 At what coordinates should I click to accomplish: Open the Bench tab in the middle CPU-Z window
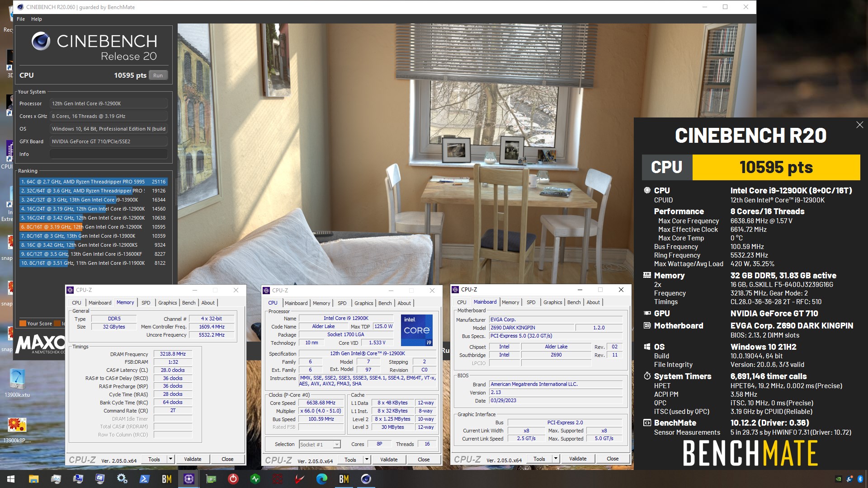(385, 303)
